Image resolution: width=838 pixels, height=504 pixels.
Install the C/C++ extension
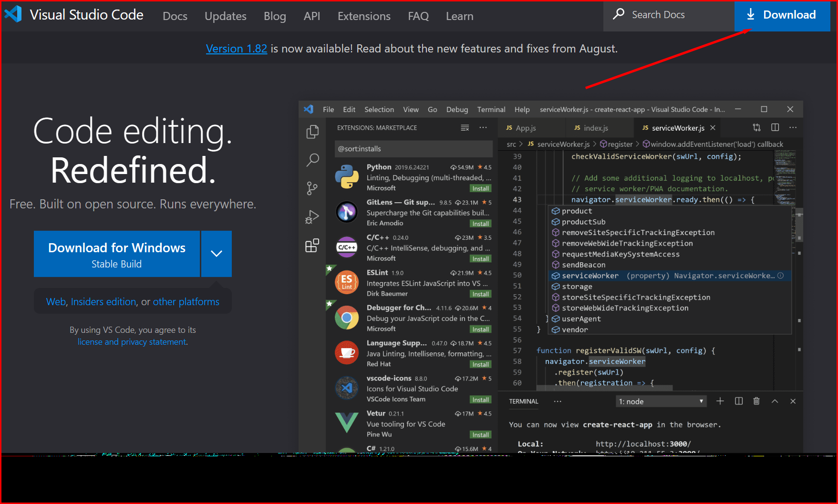[x=480, y=259]
